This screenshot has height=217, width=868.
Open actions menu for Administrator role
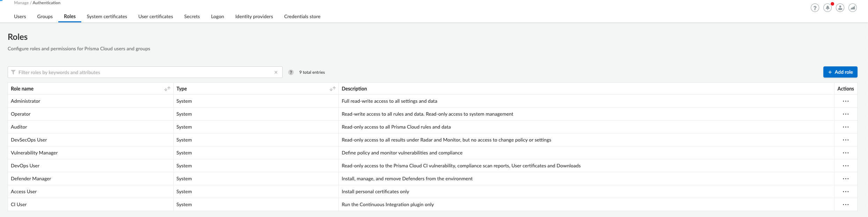[x=846, y=101]
